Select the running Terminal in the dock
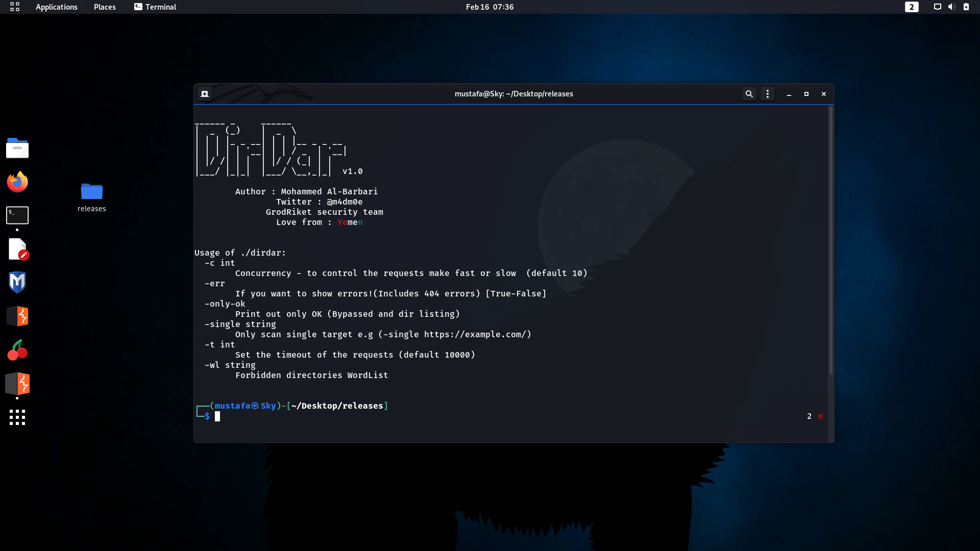Viewport: 980px width, 551px height. 17,215
